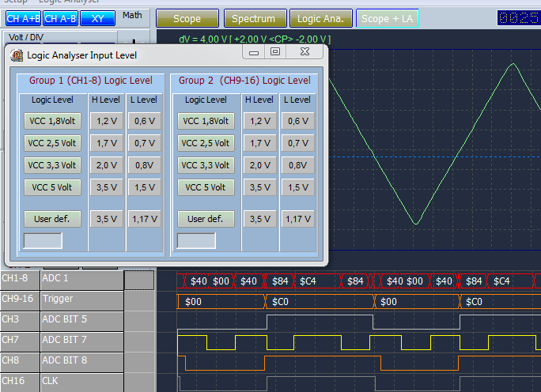Screen dimensions: 541x392
Task: Click Group 2 0,8V L level cell
Action: click(x=298, y=165)
